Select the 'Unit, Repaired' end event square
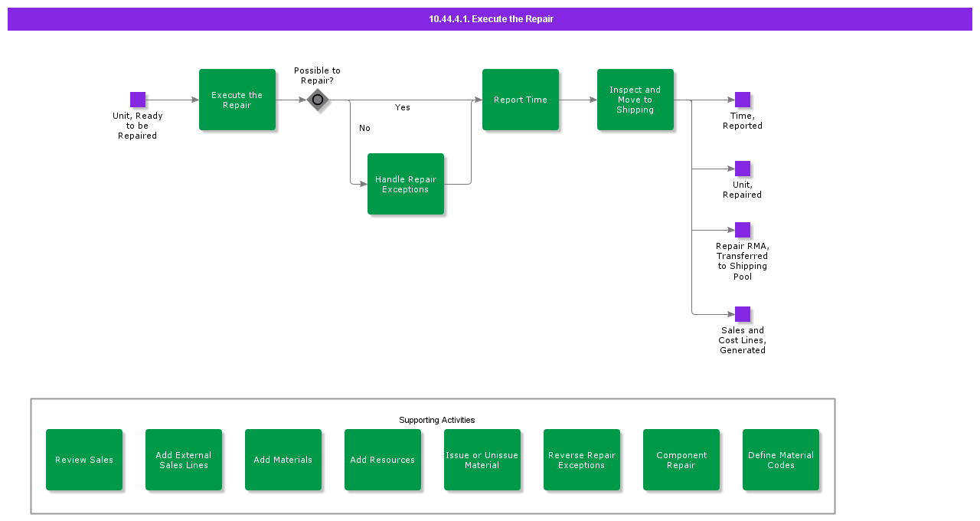The image size is (980, 521). 742,169
